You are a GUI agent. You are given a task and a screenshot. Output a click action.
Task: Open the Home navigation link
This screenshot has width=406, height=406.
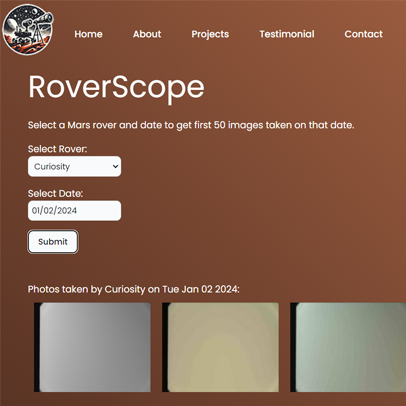coord(88,34)
